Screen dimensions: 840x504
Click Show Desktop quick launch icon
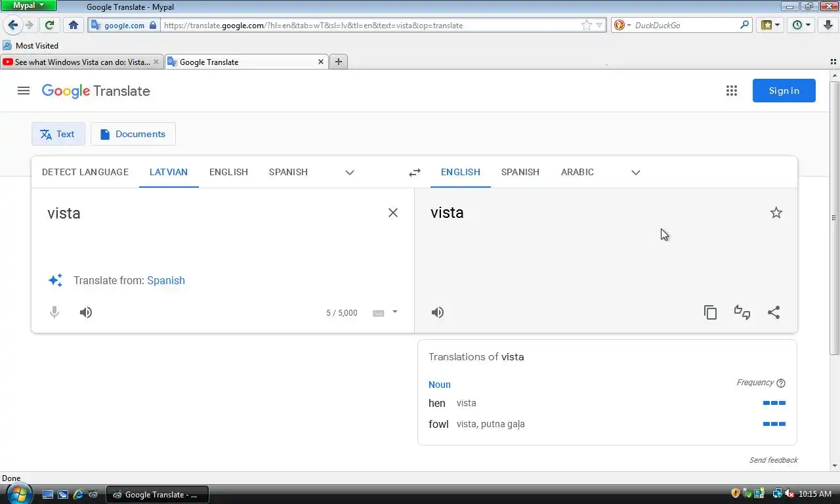[x=48, y=494]
